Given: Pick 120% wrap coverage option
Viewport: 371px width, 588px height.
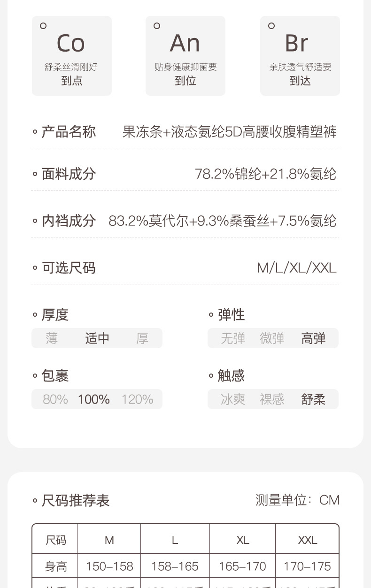Looking at the screenshot, I should point(137,399).
